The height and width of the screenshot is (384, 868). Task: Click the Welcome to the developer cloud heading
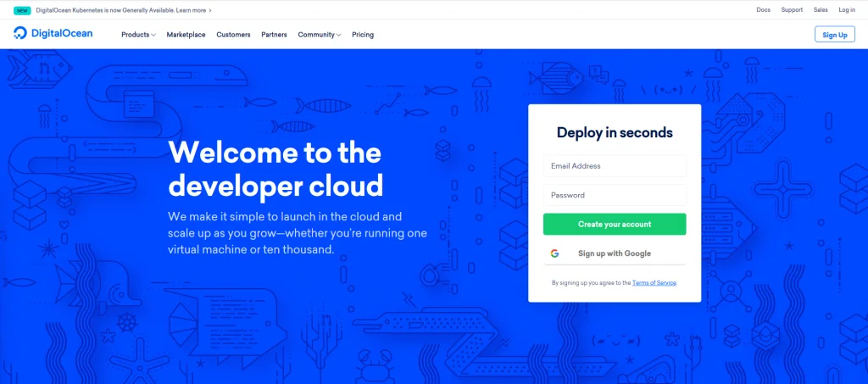[275, 169]
